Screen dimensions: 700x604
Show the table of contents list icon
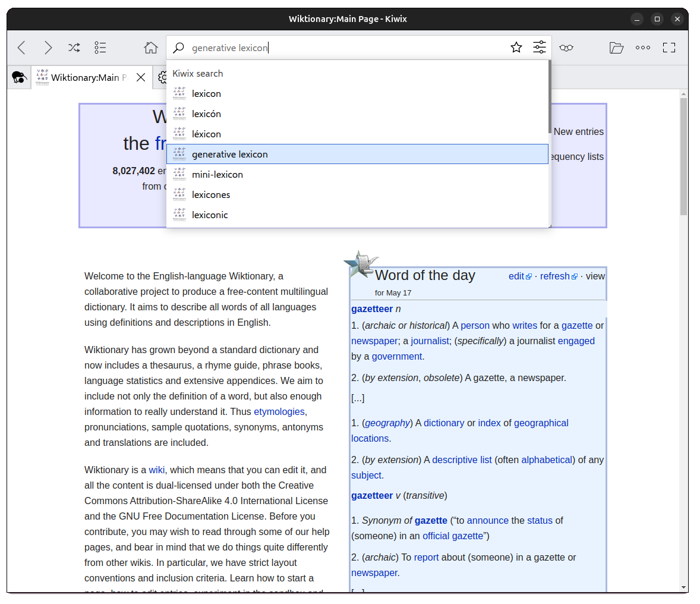click(x=100, y=48)
